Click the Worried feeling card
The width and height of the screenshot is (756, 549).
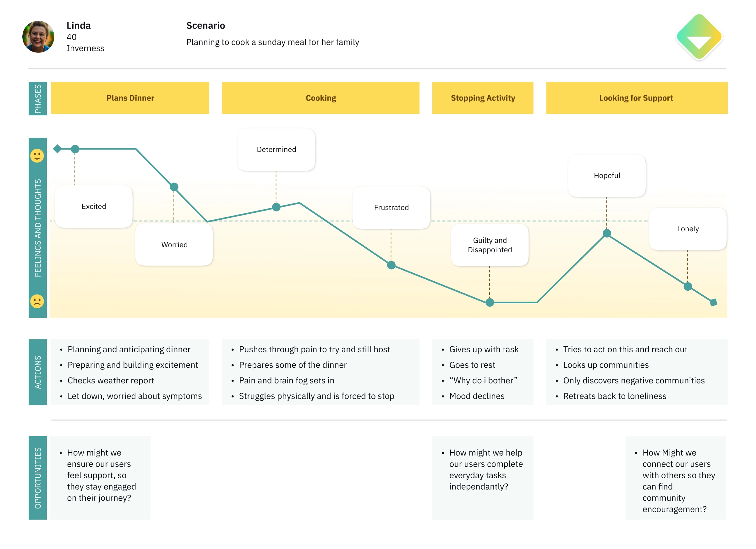click(x=174, y=245)
